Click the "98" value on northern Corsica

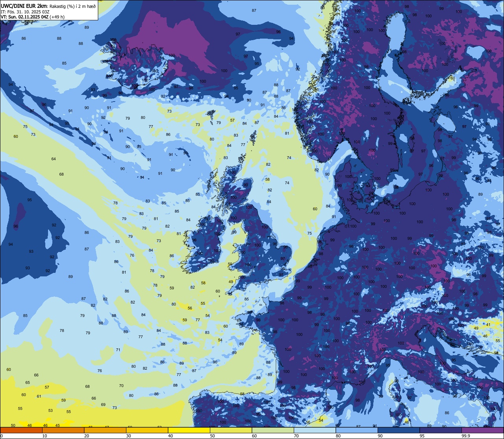tap(397, 381)
